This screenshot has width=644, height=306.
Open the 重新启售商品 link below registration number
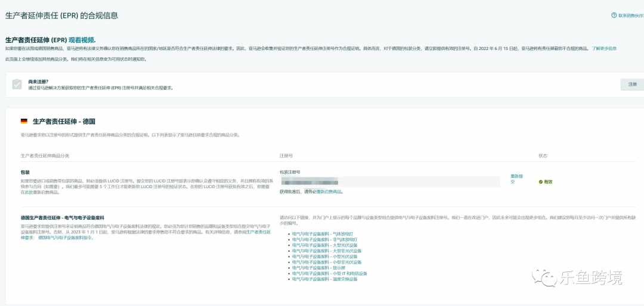[x=329, y=192]
